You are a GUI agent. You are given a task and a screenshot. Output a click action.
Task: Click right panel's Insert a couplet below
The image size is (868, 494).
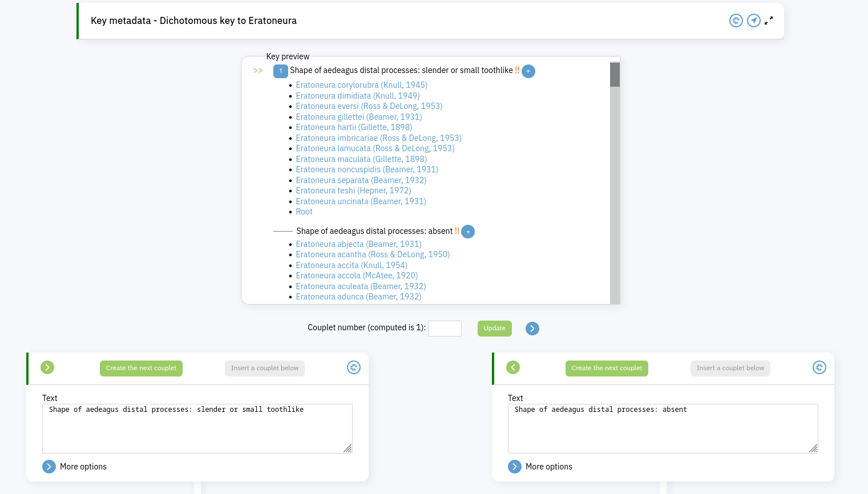click(730, 369)
